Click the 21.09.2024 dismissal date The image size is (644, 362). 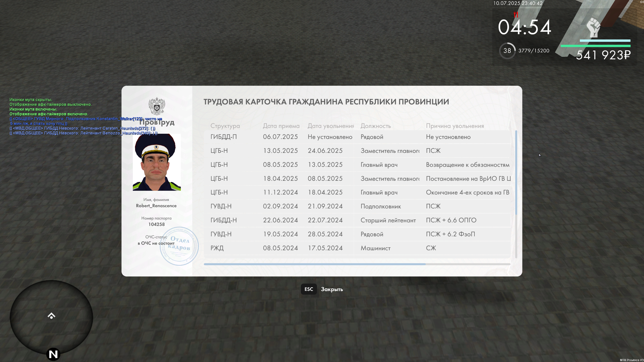point(325,206)
